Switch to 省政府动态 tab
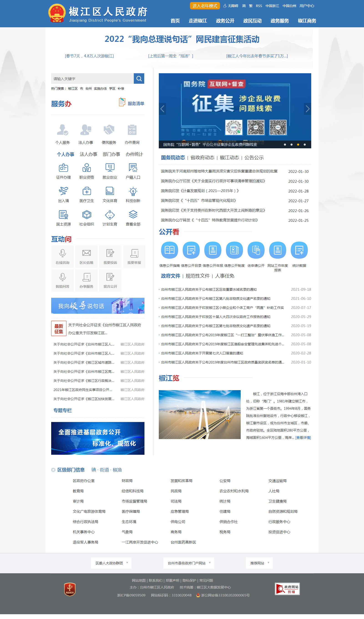The image size is (364, 619). 202,158
